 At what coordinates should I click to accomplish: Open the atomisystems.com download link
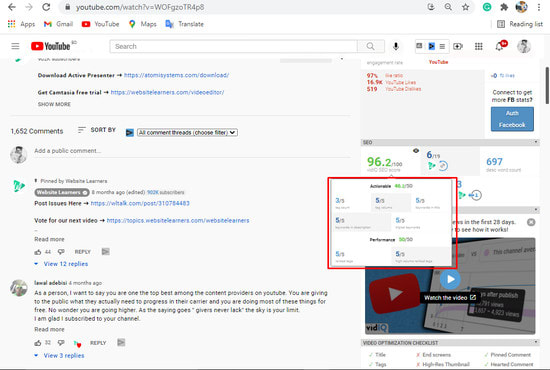tap(176, 75)
